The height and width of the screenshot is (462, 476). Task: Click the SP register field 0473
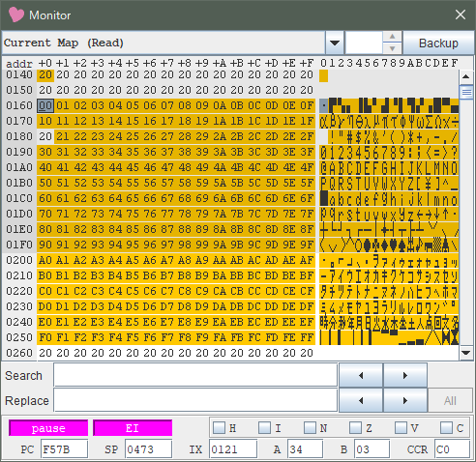coord(148,449)
